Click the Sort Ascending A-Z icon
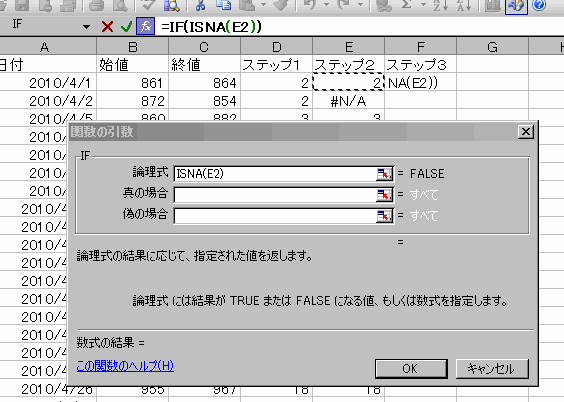564x402 pixels. [441, 5]
